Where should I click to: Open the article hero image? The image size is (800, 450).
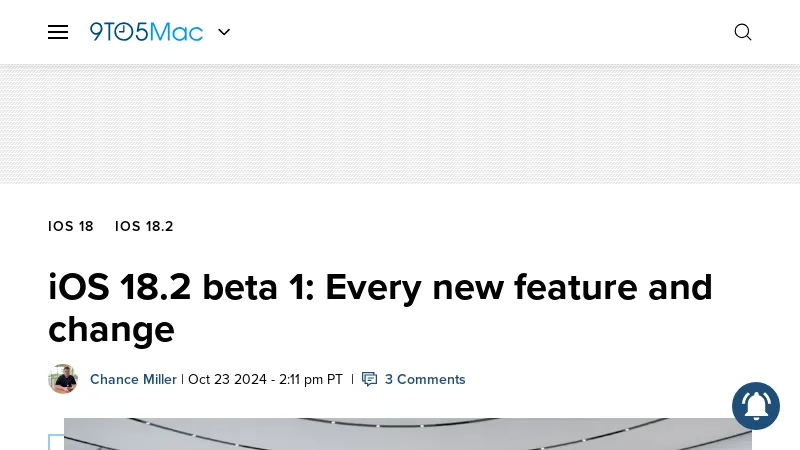click(x=408, y=434)
